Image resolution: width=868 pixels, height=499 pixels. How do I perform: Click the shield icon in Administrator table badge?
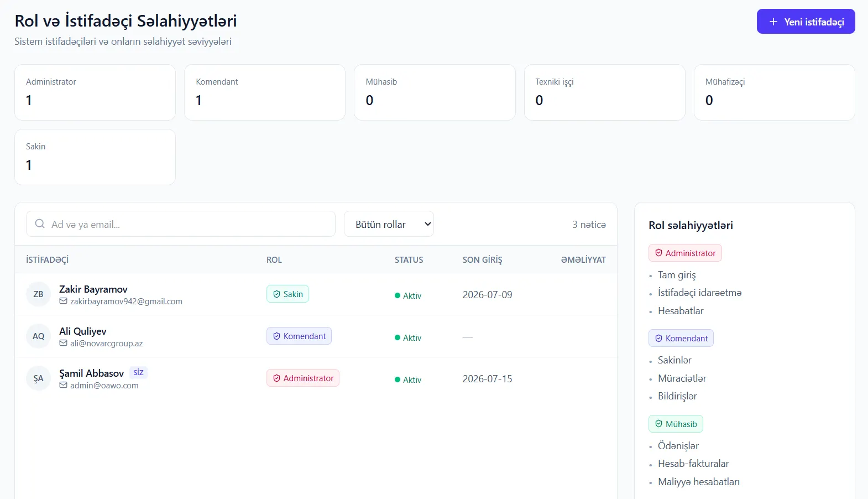click(x=276, y=378)
